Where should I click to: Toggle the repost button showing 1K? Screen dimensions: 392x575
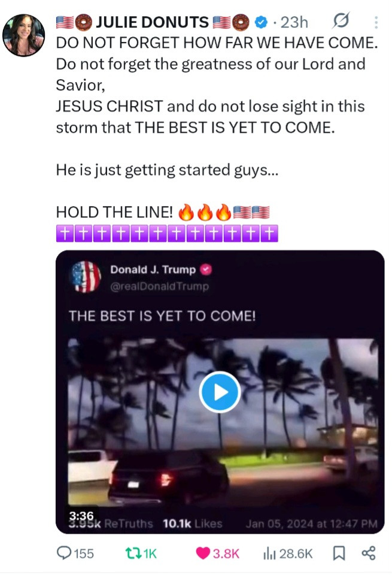(141, 553)
